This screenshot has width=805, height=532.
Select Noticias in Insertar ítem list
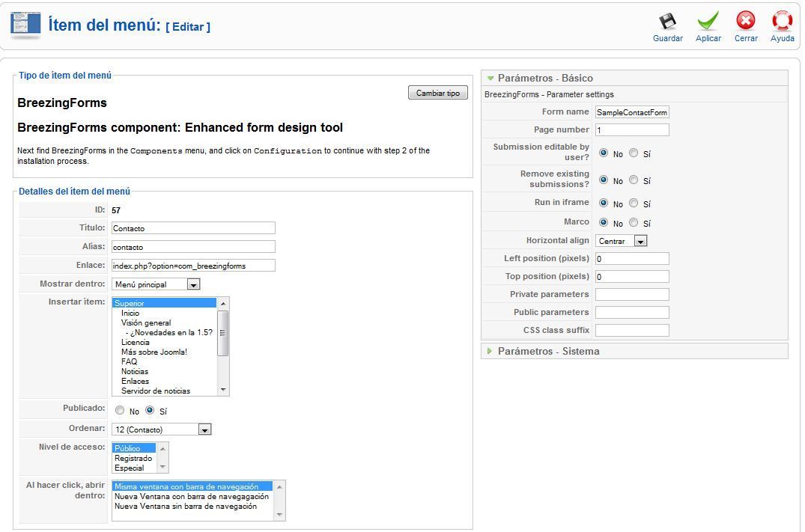(x=164, y=371)
